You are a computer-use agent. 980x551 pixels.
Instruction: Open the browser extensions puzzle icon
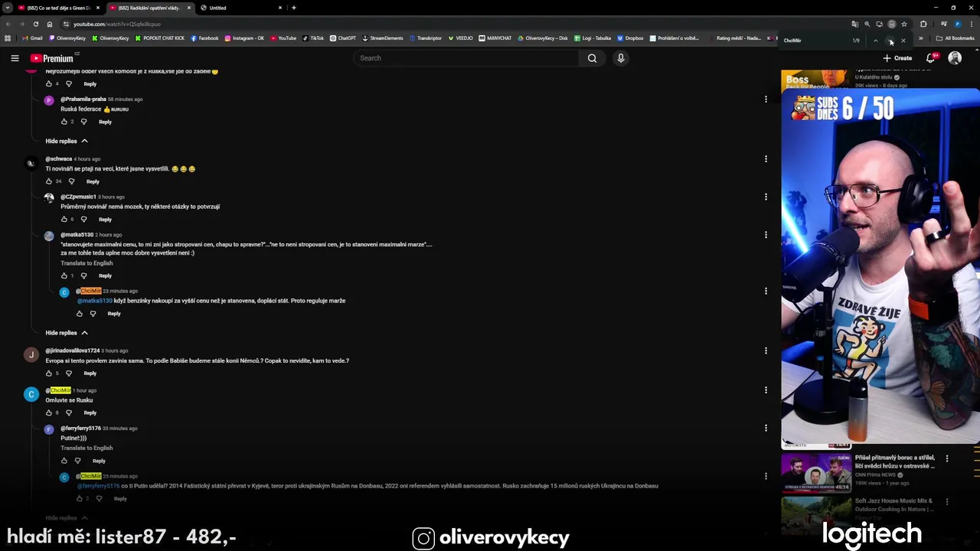point(923,24)
